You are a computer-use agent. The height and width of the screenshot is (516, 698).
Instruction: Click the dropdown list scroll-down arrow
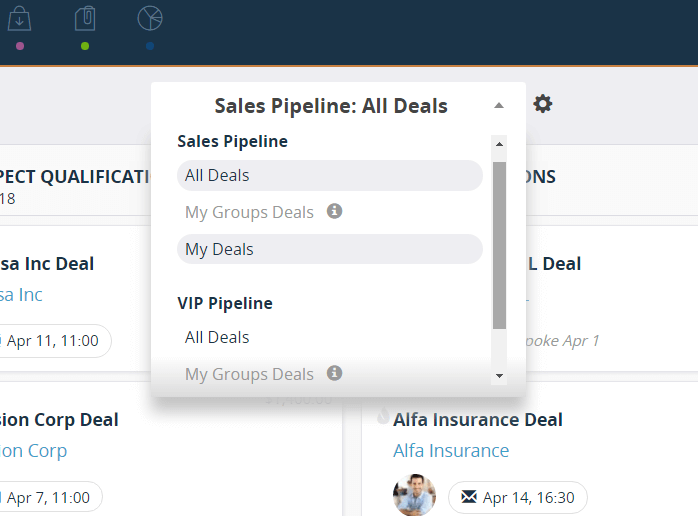(499, 376)
